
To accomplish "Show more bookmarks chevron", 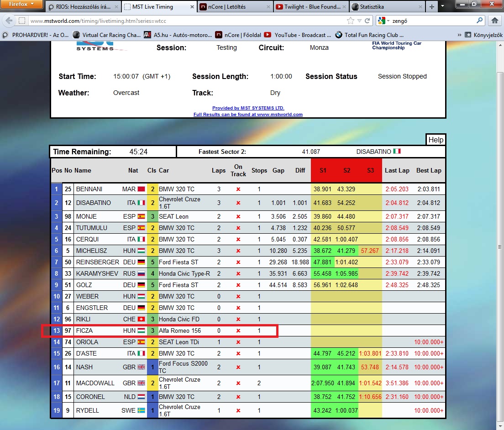I will (x=459, y=35).
